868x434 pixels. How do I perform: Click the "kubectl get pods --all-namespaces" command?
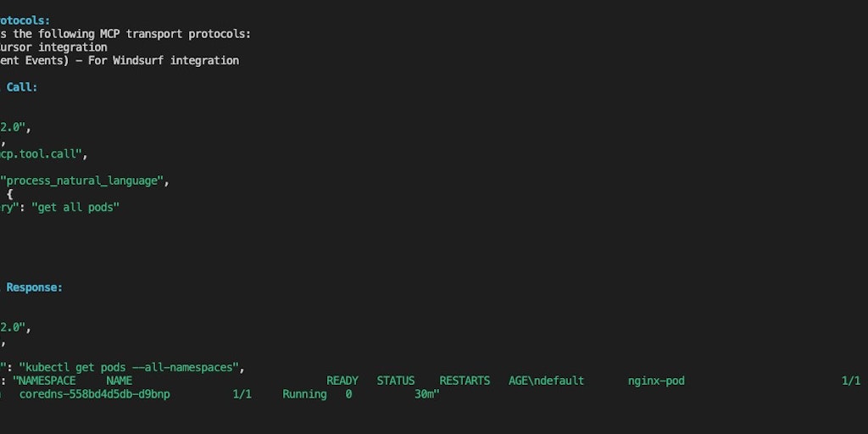click(130, 367)
